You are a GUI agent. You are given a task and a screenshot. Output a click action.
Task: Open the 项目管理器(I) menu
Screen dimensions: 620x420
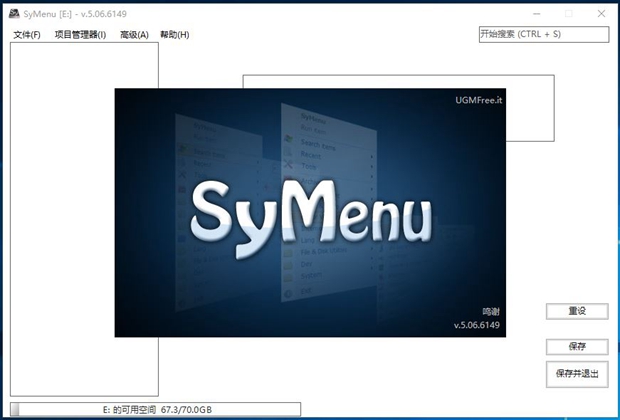tap(80, 35)
